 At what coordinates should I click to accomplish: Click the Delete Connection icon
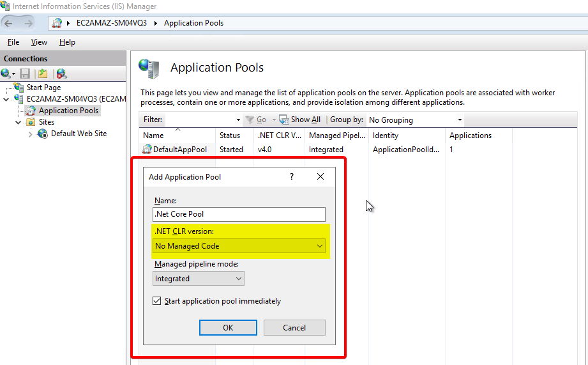[61, 74]
